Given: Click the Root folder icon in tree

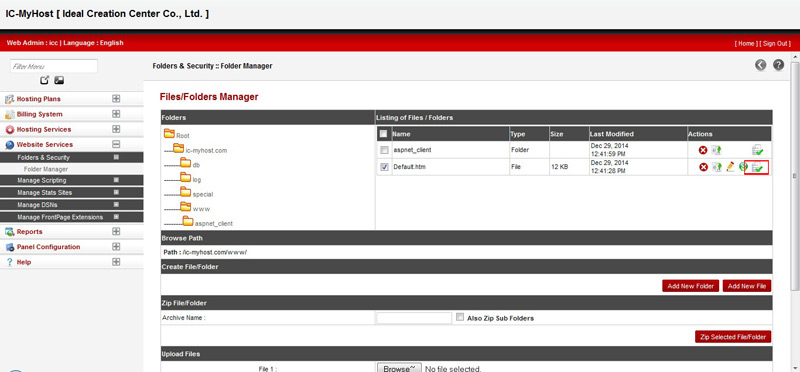Looking at the screenshot, I should tap(169, 134).
